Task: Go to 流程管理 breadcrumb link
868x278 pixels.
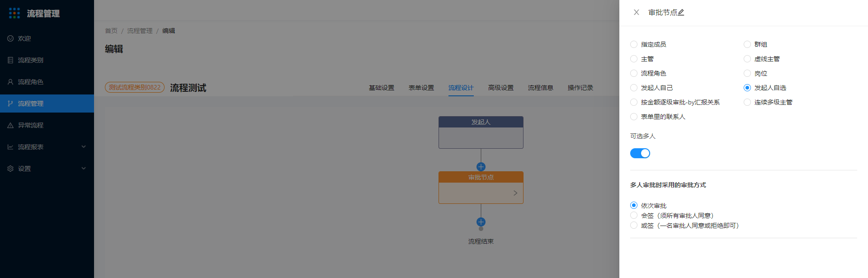Action: 140,31
